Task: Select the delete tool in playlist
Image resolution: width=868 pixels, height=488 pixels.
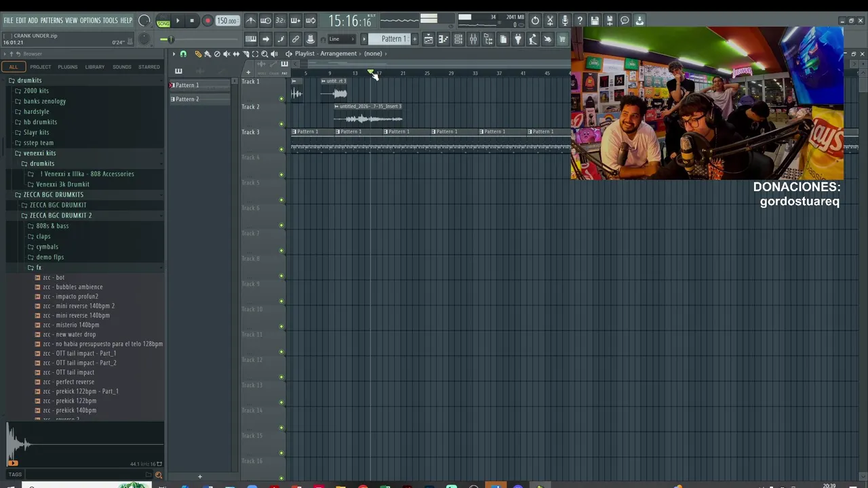Action: [x=217, y=54]
